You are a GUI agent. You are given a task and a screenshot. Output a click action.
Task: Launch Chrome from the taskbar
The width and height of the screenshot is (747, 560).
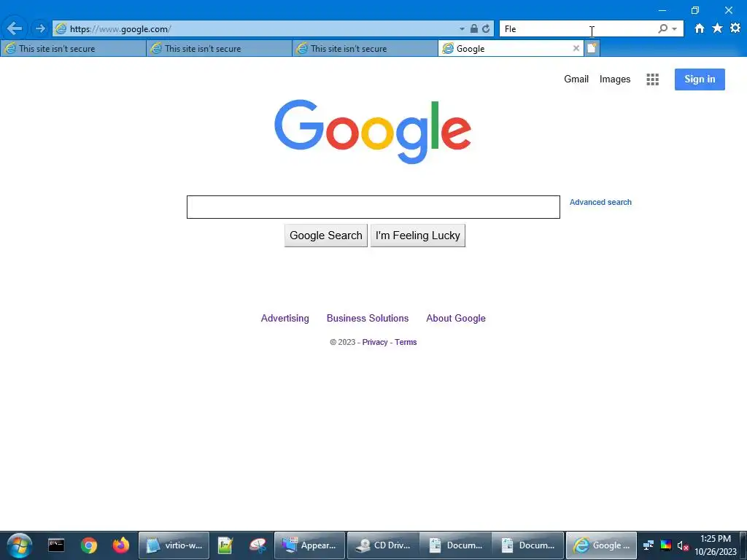point(88,545)
